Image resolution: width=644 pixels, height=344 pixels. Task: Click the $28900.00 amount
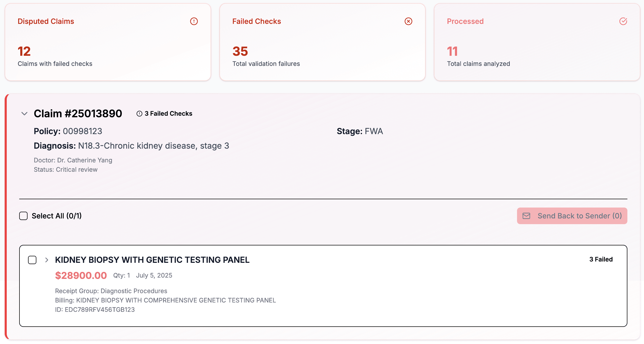pos(81,276)
